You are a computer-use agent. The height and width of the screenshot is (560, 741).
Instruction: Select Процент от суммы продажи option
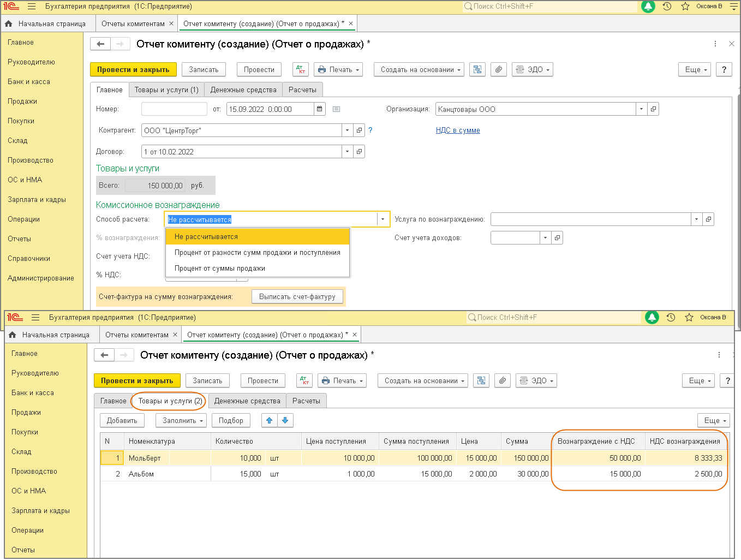(220, 269)
